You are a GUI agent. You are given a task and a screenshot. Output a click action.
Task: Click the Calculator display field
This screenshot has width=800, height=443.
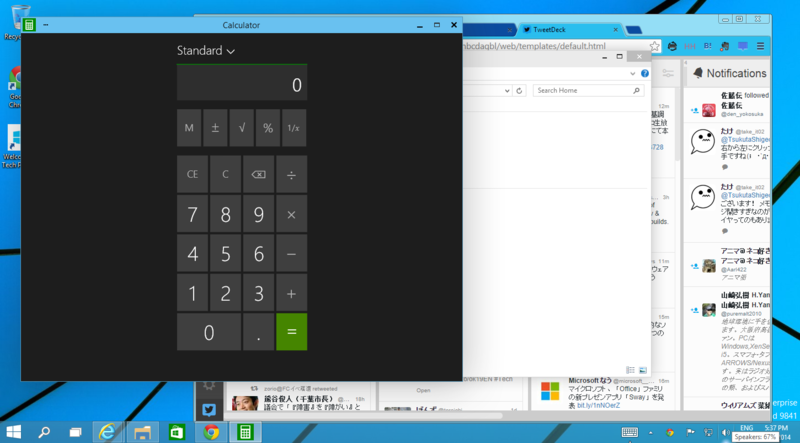(x=242, y=83)
